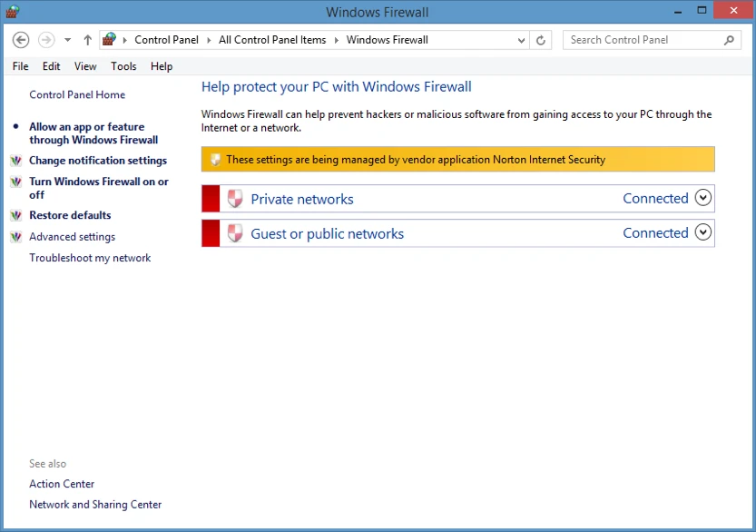Image resolution: width=756 pixels, height=532 pixels.
Task: Click the Private networks shield icon
Action: click(x=235, y=199)
